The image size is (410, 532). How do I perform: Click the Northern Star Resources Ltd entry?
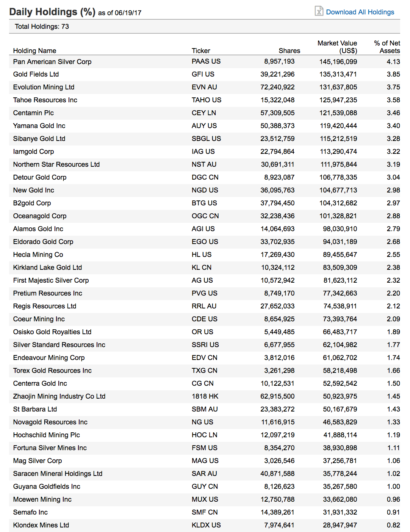click(56, 164)
